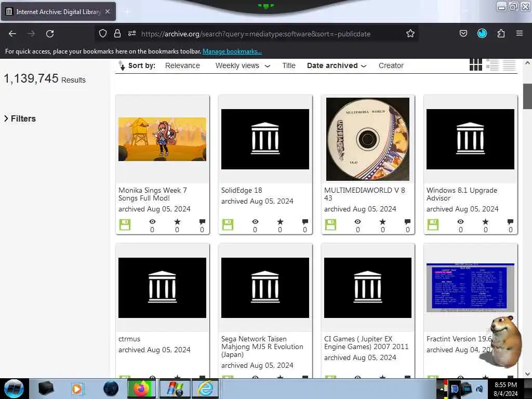Toggle sort direction arrow beside Sort by
Image resolution: width=532 pixels, height=399 pixels.
tap(122, 65)
